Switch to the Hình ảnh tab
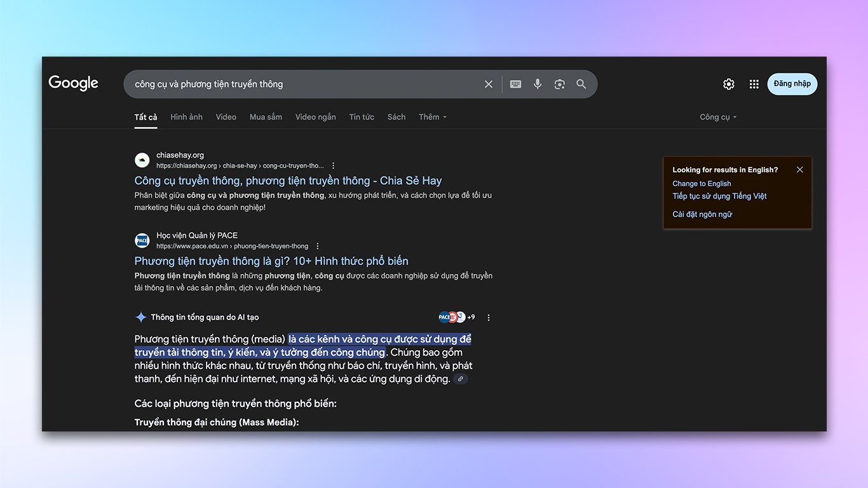 coord(186,117)
